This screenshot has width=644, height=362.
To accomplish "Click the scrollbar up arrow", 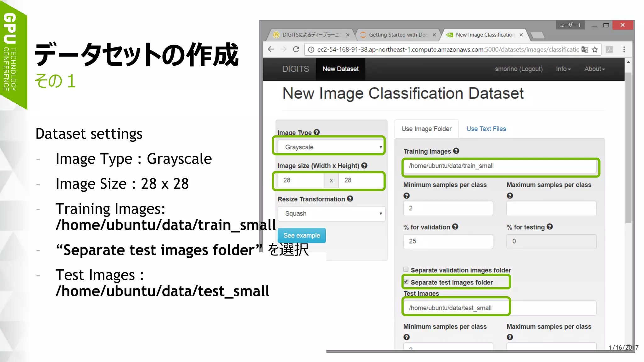I will click(628, 62).
